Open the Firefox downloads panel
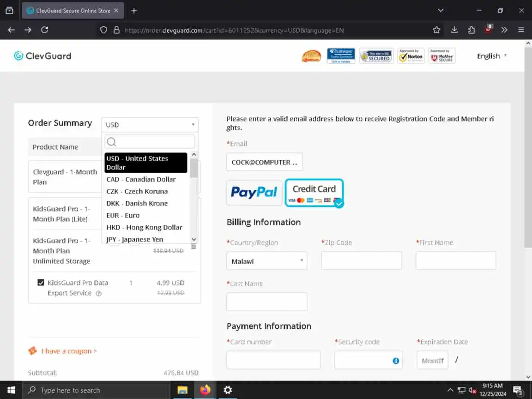This screenshot has height=399, width=532. click(x=454, y=30)
